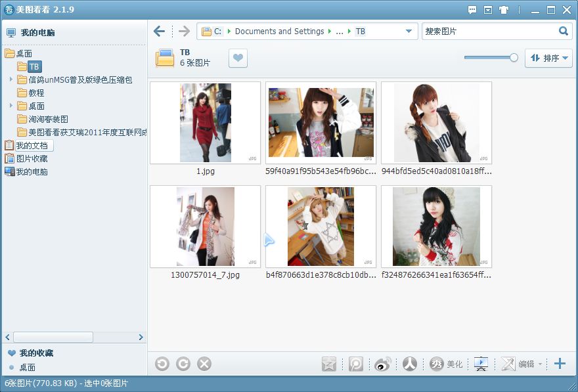Click TB in the address path
The image size is (578, 392).
pos(361,32)
